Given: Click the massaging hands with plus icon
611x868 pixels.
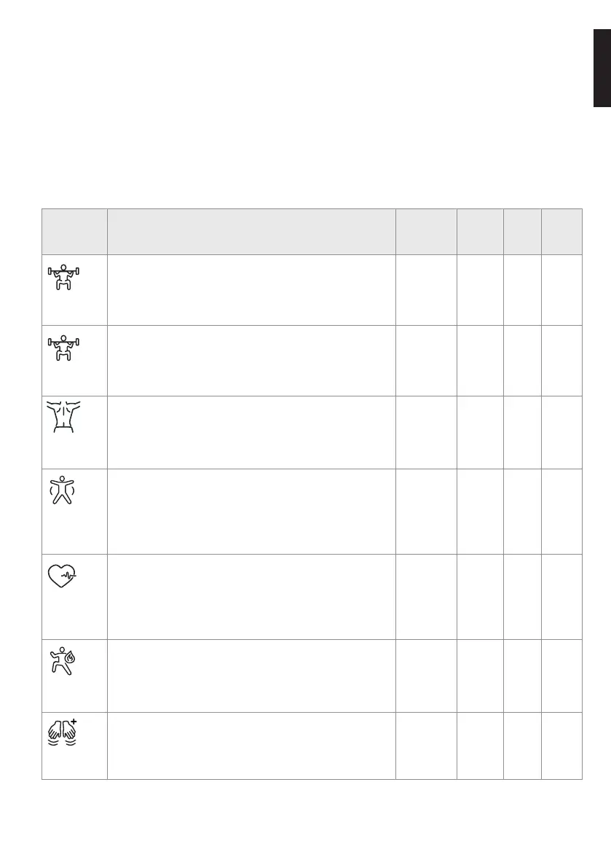Looking at the screenshot, I should click(x=63, y=731).
